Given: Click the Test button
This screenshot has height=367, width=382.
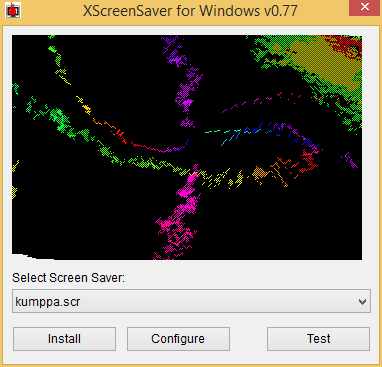Looking at the screenshot, I should pyautogui.click(x=318, y=339).
